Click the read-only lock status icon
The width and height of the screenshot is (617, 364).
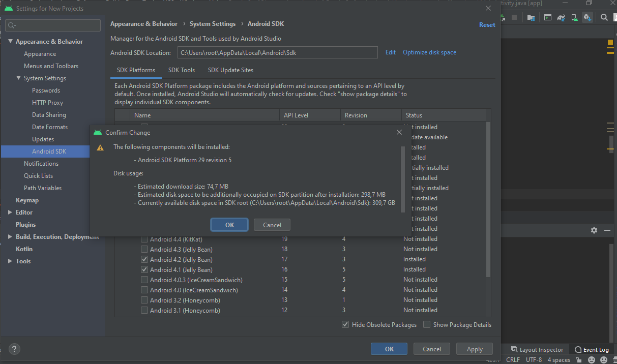tap(578, 359)
